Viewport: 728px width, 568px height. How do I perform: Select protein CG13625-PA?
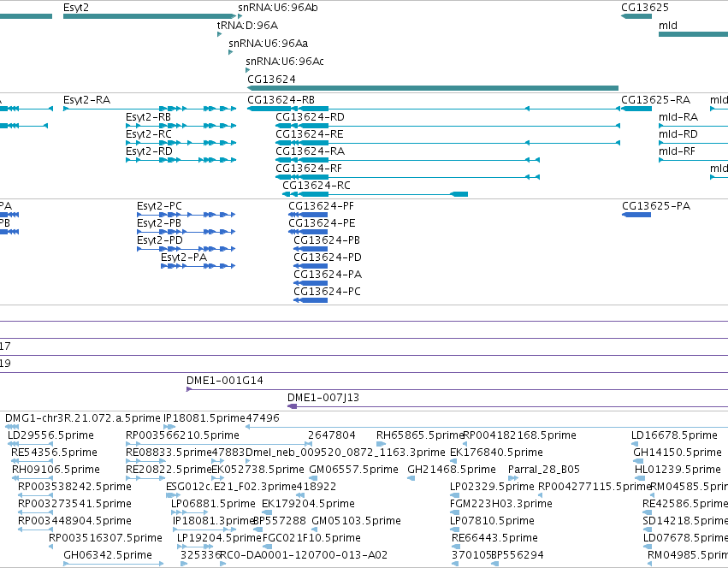656,206
